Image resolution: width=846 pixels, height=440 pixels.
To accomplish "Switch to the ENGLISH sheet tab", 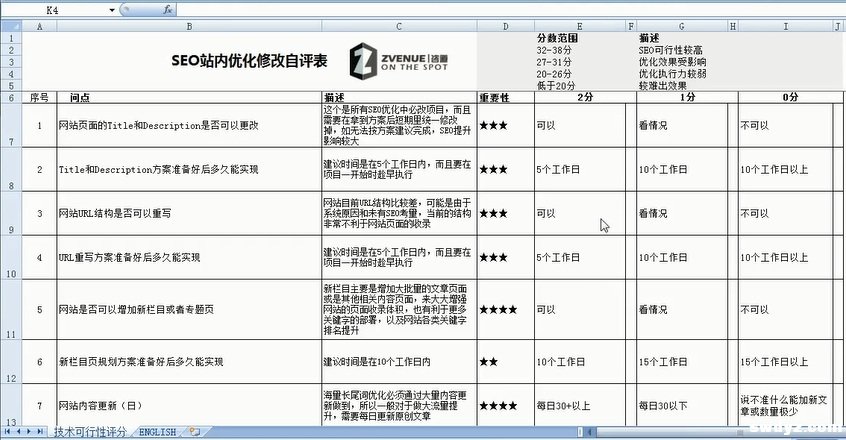I will pyautogui.click(x=157, y=432).
